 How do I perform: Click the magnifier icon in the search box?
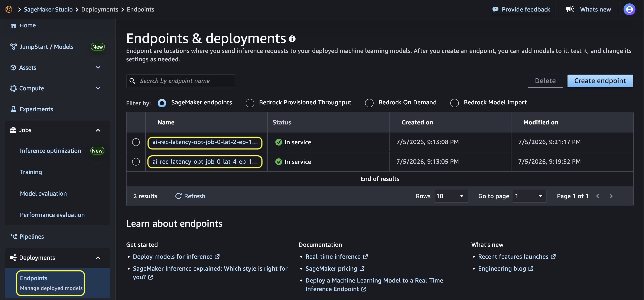[132, 81]
